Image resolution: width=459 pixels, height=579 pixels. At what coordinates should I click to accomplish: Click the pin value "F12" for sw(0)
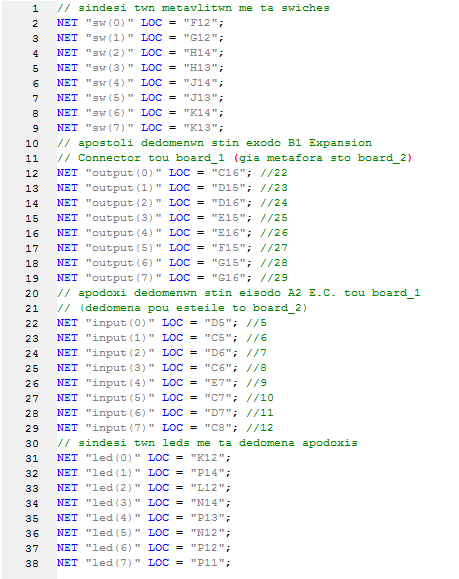click(200, 23)
